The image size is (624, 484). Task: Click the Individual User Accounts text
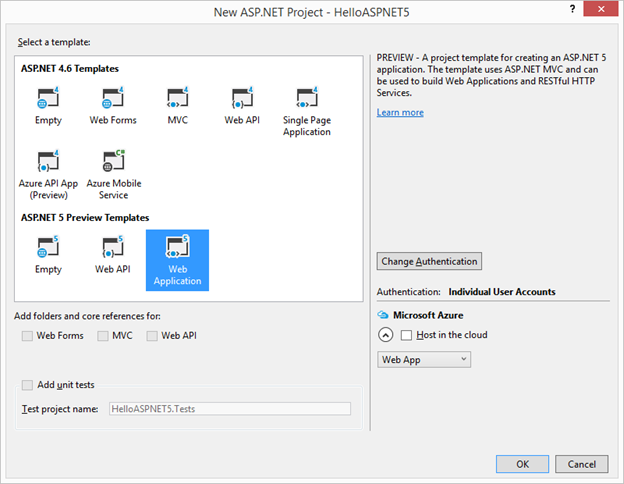(x=502, y=292)
